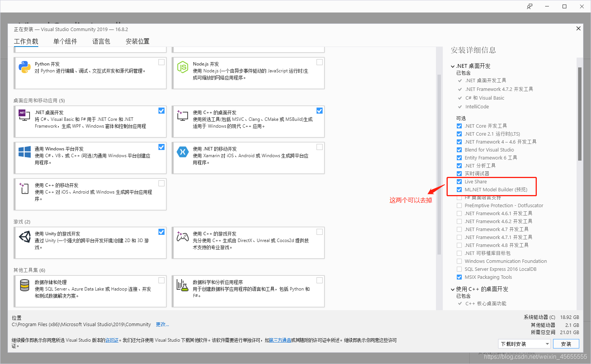
Task: Check Windows Communication Foundation option
Action: (459, 261)
